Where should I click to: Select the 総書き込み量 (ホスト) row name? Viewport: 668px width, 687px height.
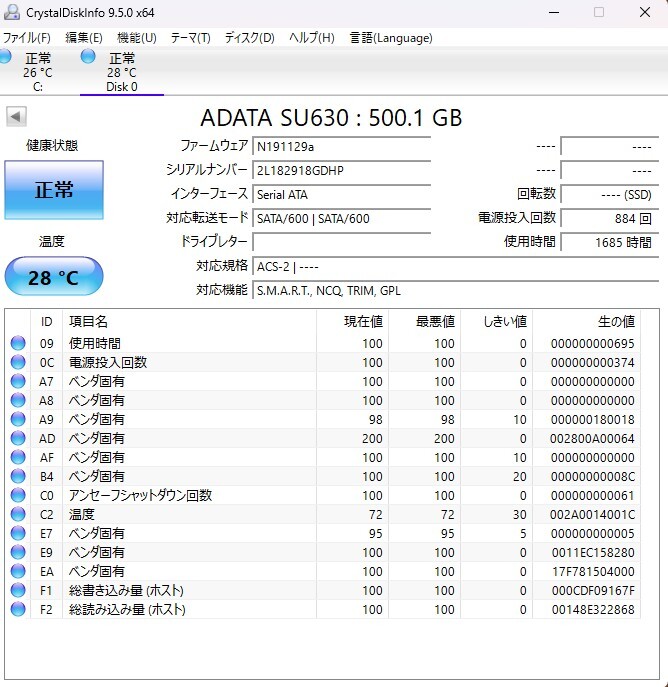point(126,590)
